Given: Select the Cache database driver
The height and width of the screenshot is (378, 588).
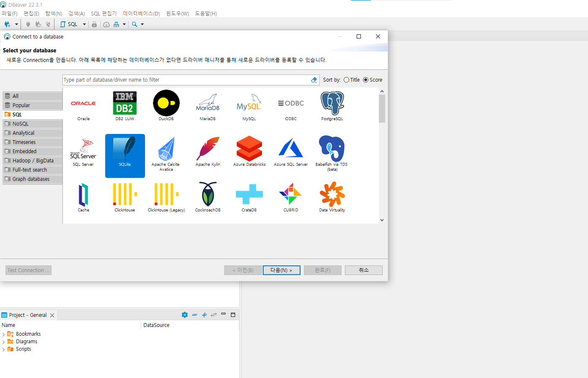Looking at the screenshot, I should 83,198.
